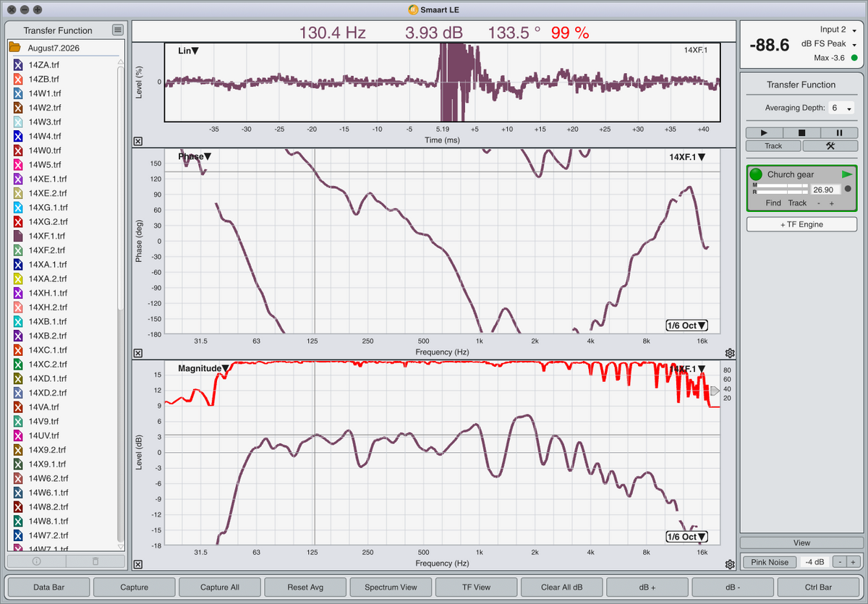This screenshot has width=868, height=604.
Task: Add a new TF Engine
Action: pos(801,224)
